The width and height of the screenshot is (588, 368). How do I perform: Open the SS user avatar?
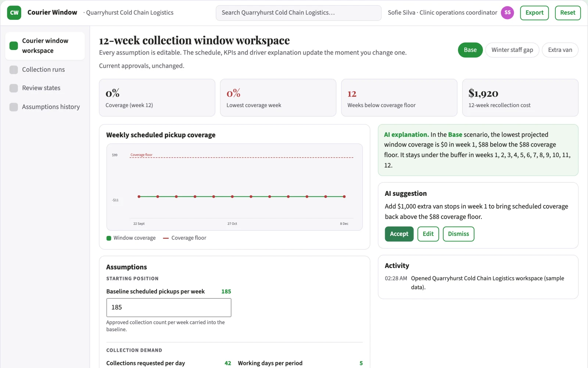[x=507, y=13]
